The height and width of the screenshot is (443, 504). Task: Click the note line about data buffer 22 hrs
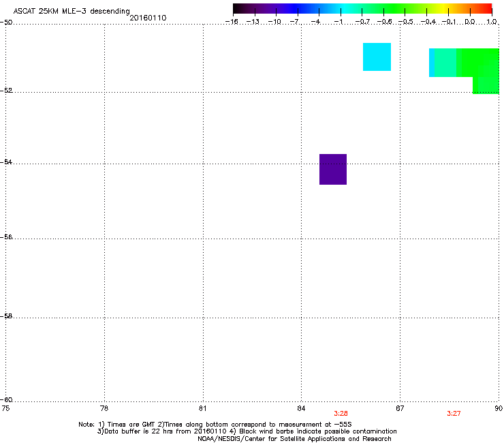coord(247,431)
